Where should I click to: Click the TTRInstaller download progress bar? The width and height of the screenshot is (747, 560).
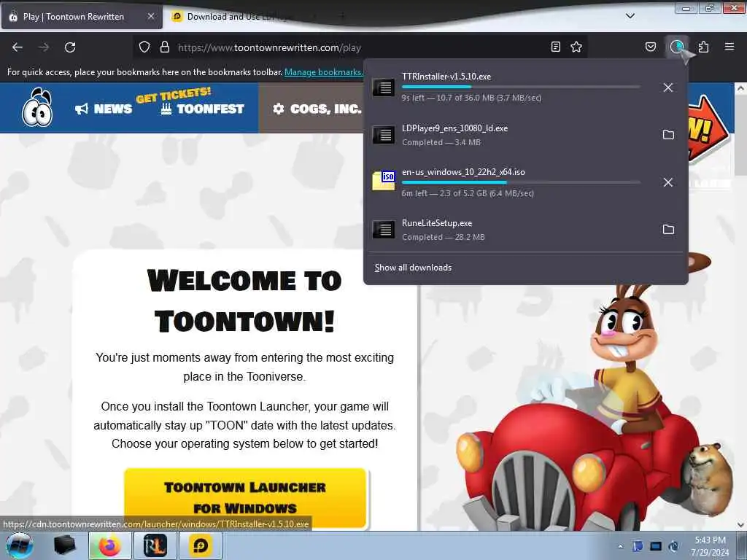click(x=521, y=87)
